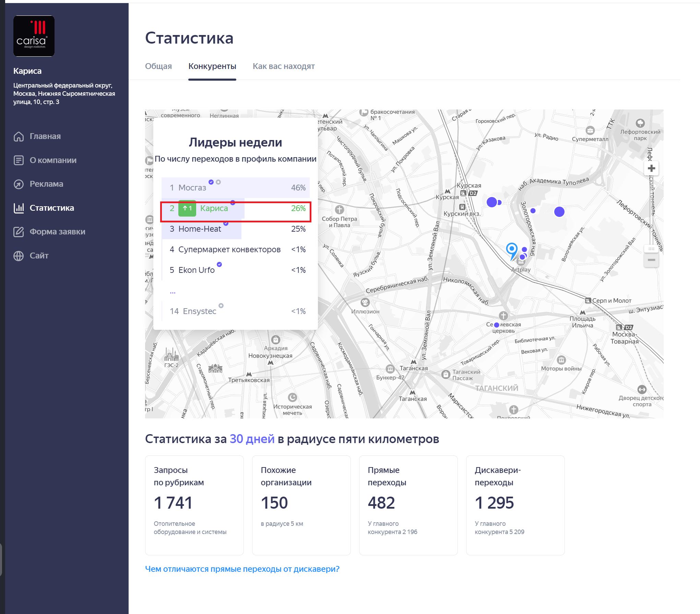The image size is (700, 614).
Task: Click the Carisa company logo
Action: tap(34, 36)
